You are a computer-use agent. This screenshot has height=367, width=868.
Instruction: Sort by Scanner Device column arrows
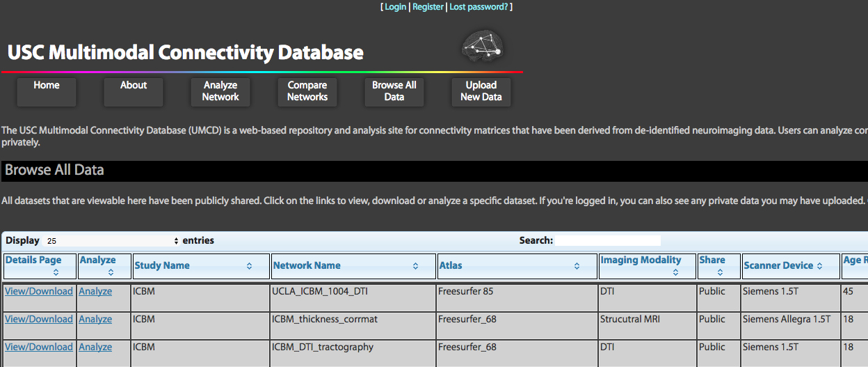(819, 266)
